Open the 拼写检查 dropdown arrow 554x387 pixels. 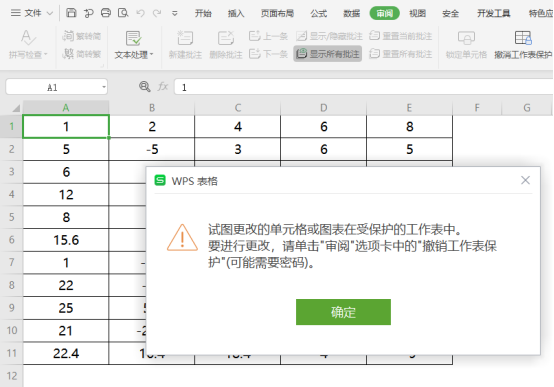[x=46, y=54]
